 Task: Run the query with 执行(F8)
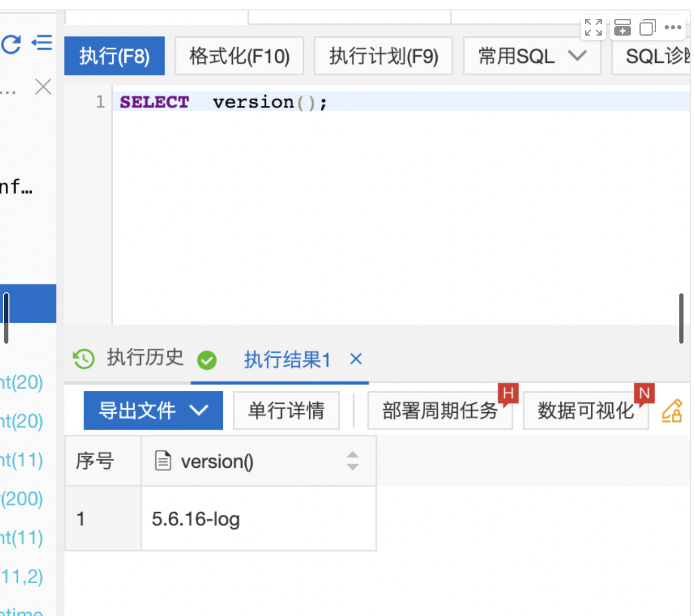pos(114,56)
